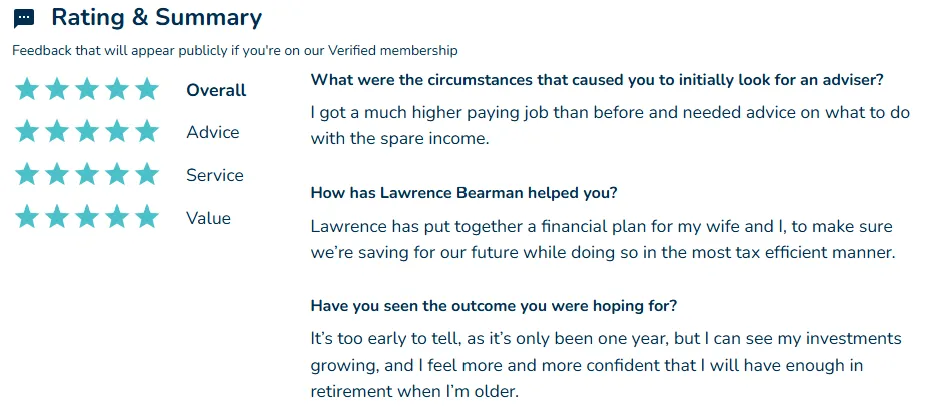Select the first star in the Value row

click(x=27, y=217)
